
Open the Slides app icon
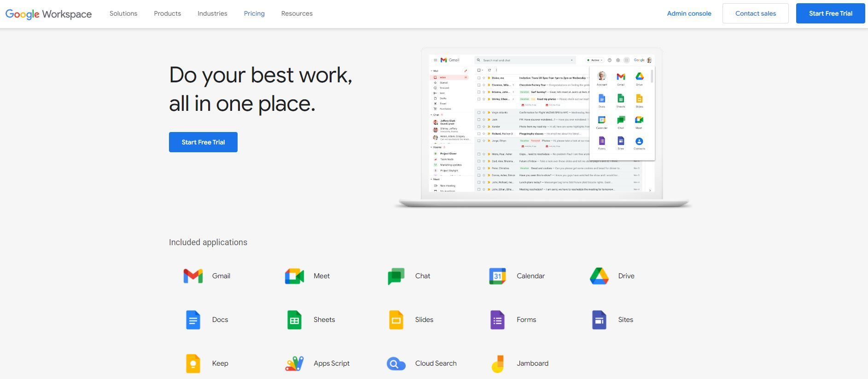point(396,320)
